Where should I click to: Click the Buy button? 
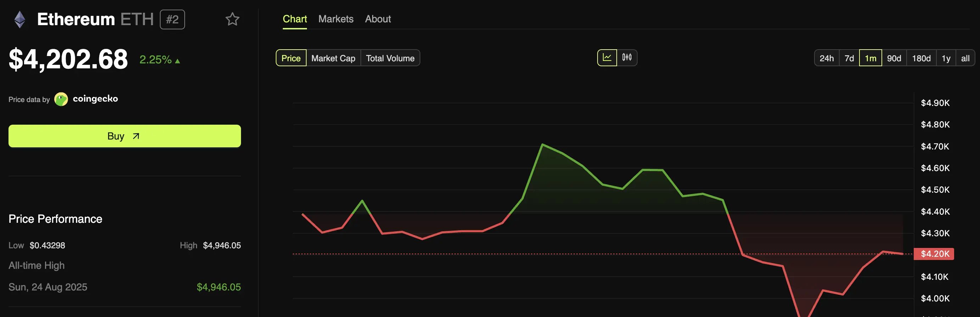coord(125,136)
